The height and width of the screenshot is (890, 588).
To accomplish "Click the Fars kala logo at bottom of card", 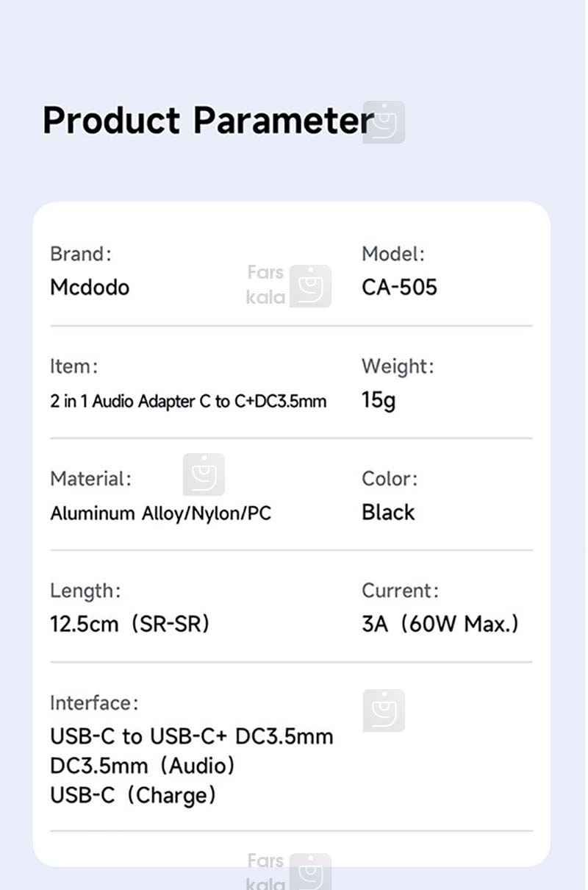I will pos(289,872).
